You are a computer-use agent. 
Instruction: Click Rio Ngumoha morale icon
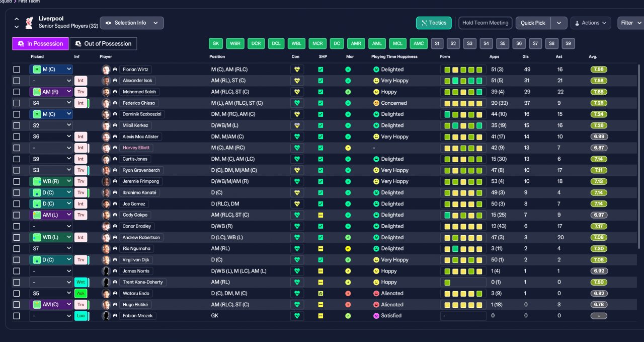[x=348, y=248]
